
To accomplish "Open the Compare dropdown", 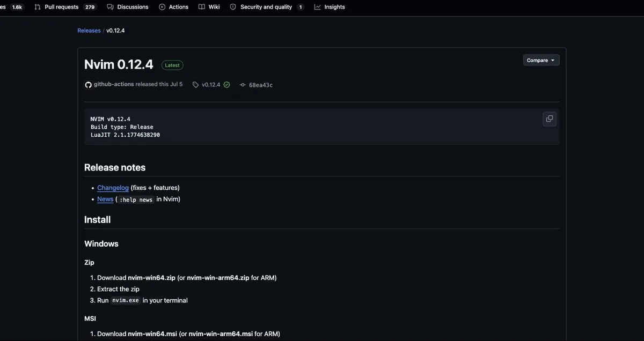I will click(541, 60).
